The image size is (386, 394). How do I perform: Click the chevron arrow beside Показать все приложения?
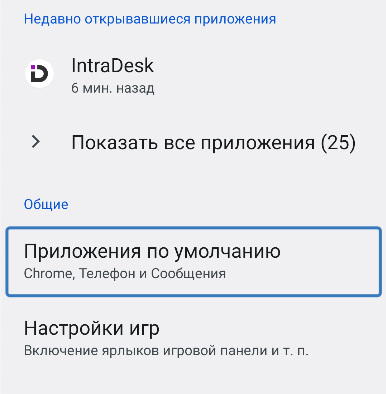click(36, 142)
